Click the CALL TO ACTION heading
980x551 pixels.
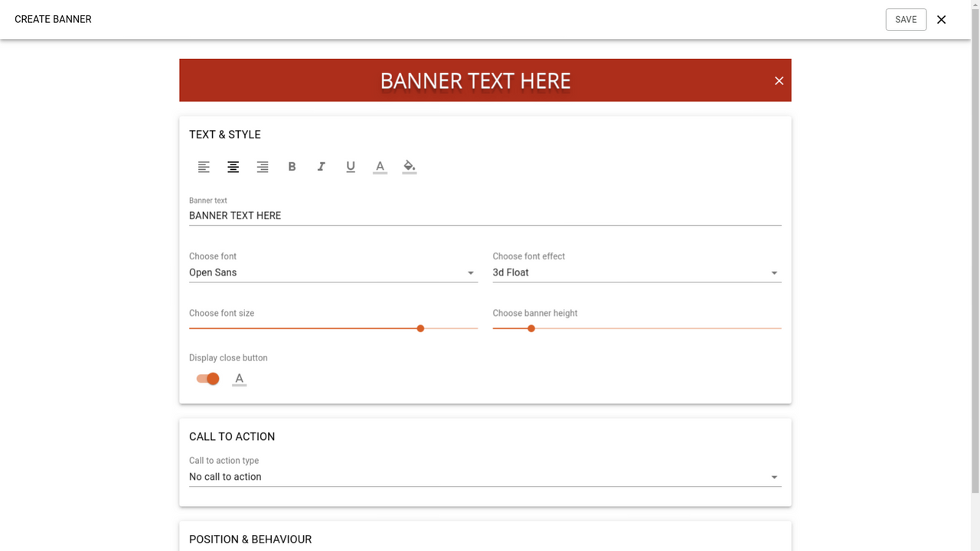232,437
